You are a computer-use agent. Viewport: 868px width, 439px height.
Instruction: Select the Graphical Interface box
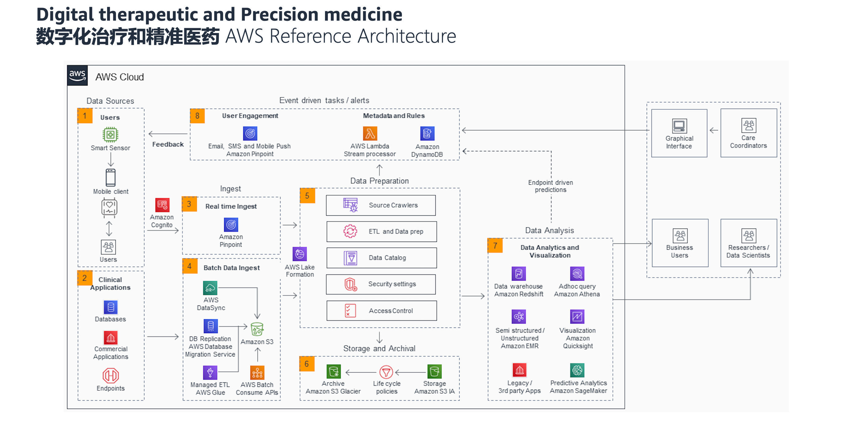tap(679, 133)
